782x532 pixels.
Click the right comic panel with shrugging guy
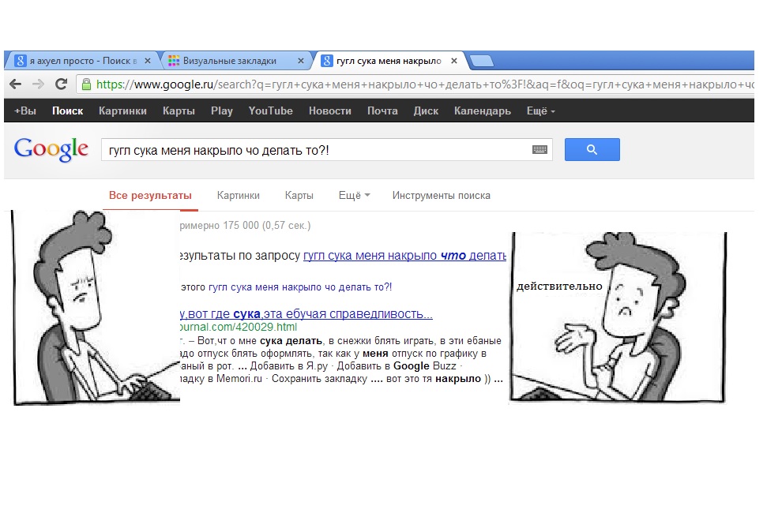(x=618, y=317)
